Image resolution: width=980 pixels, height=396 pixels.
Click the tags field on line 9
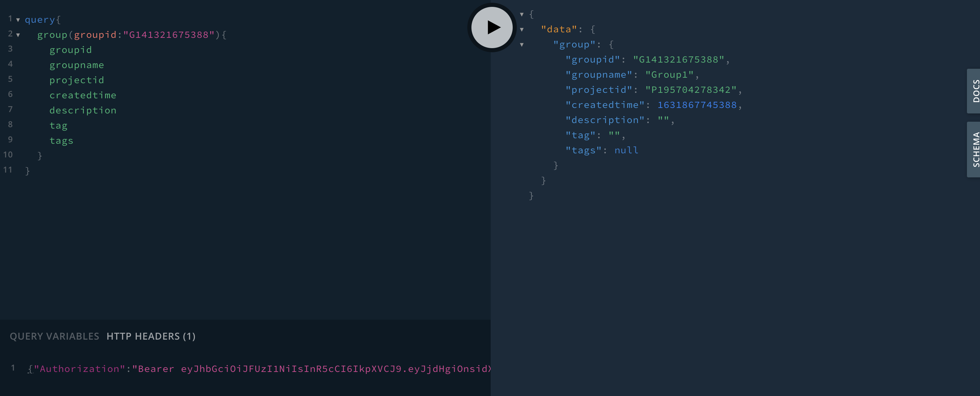click(x=61, y=141)
